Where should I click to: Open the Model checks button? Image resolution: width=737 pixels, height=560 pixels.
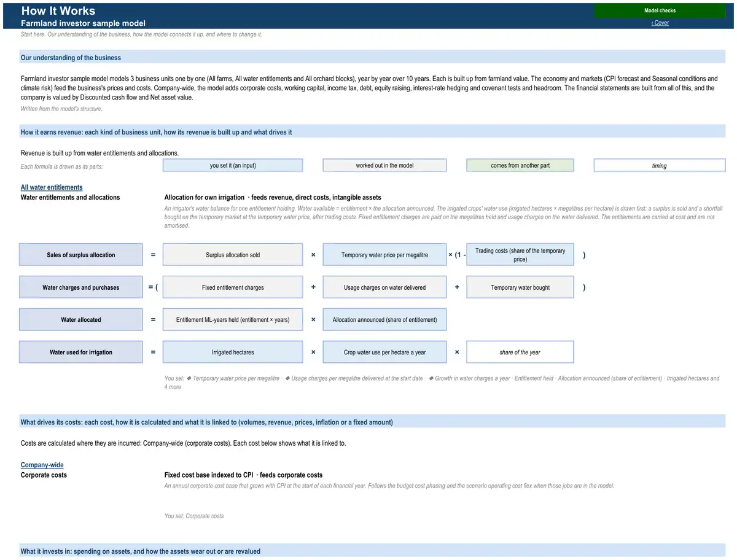click(x=660, y=10)
